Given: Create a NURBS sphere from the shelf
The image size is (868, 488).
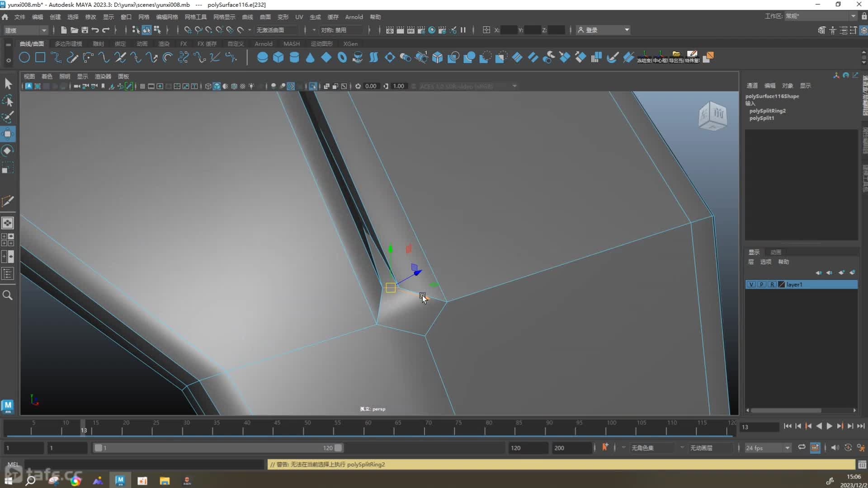Looking at the screenshot, I should [x=262, y=57].
